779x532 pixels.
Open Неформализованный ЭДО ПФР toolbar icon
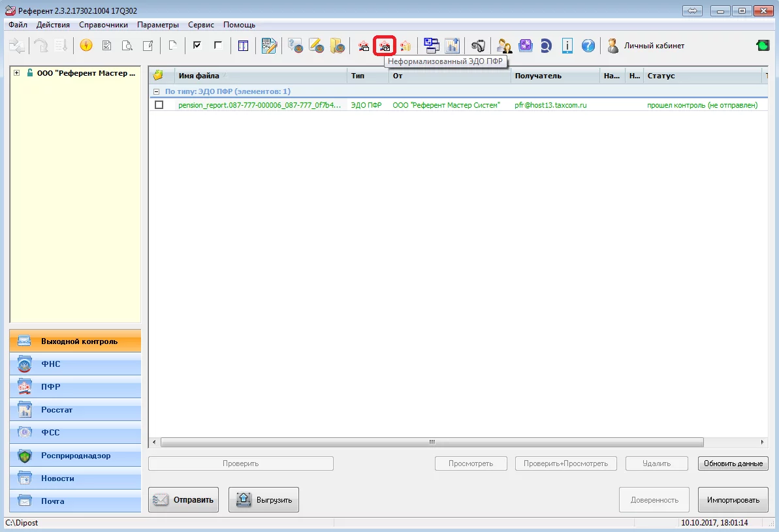pos(385,46)
